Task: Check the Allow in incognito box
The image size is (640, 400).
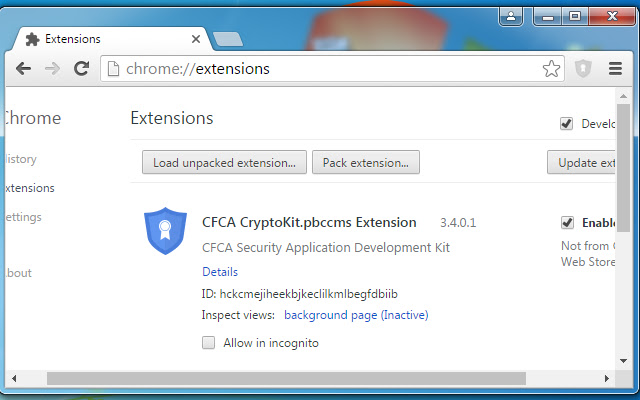Action: pyautogui.click(x=209, y=342)
